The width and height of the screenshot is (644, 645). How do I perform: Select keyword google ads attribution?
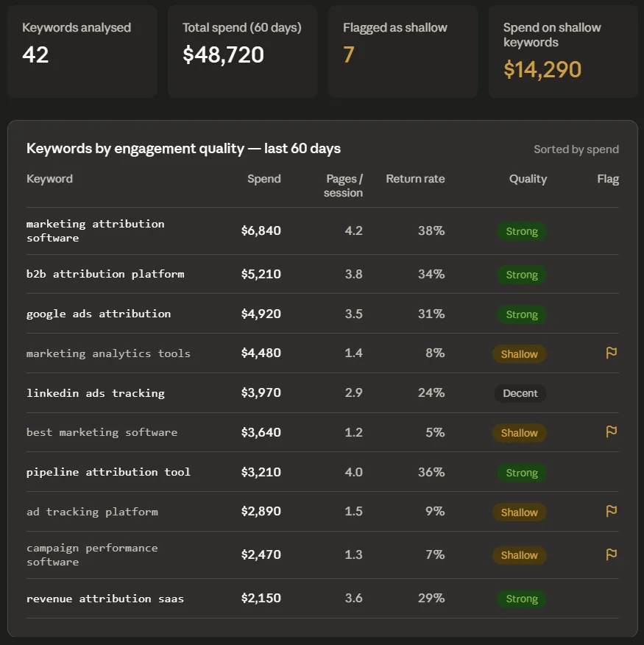point(99,314)
